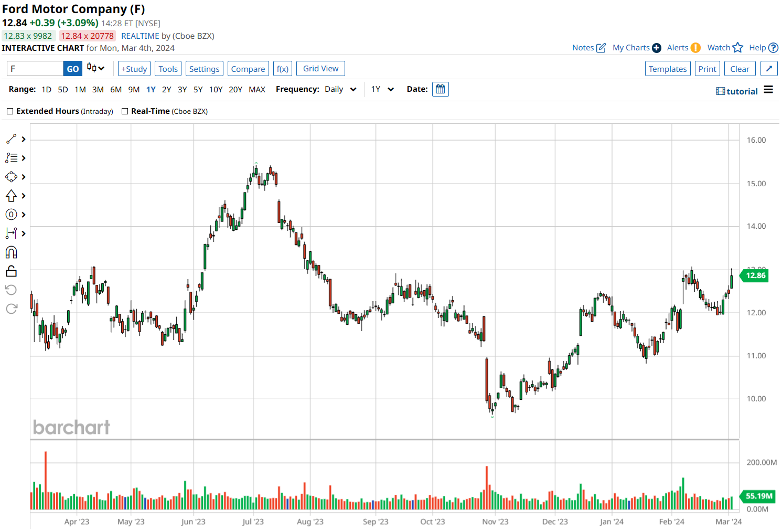Click the Help question mark icon
This screenshot has width=782, height=532.
(x=773, y=48)
